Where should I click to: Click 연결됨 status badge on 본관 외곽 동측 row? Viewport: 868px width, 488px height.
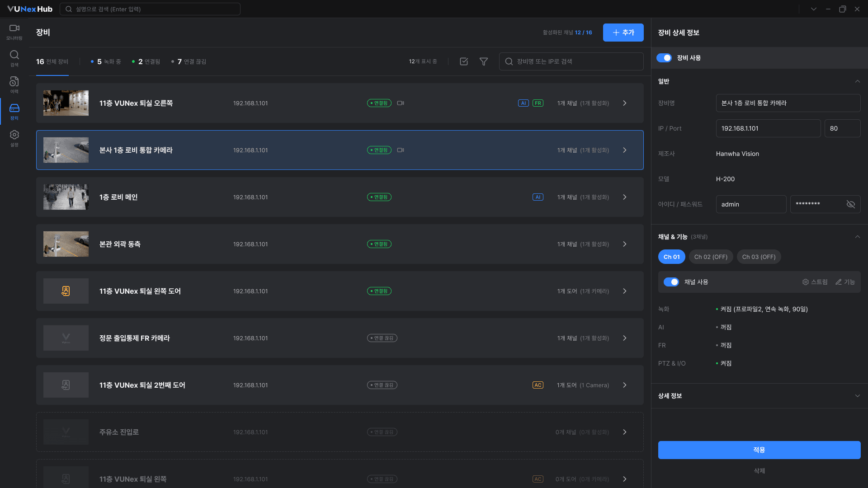pos(379,244)
